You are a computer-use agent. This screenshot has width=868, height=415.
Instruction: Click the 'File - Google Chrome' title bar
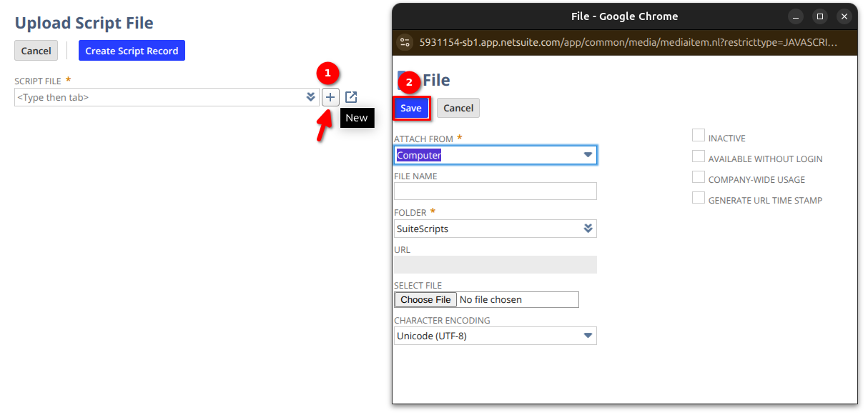point(625,16)
